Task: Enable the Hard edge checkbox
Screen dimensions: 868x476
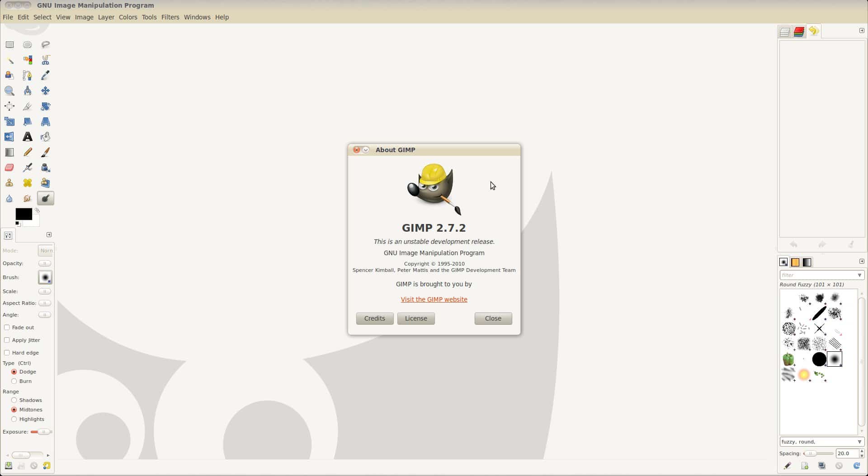Action: coord(7,353)
